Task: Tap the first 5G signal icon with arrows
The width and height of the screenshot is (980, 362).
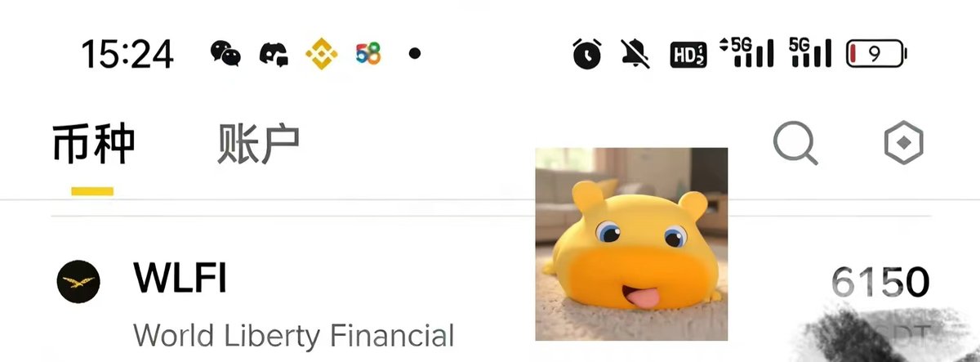Action: pyautogui.click(x=746, y=53)
